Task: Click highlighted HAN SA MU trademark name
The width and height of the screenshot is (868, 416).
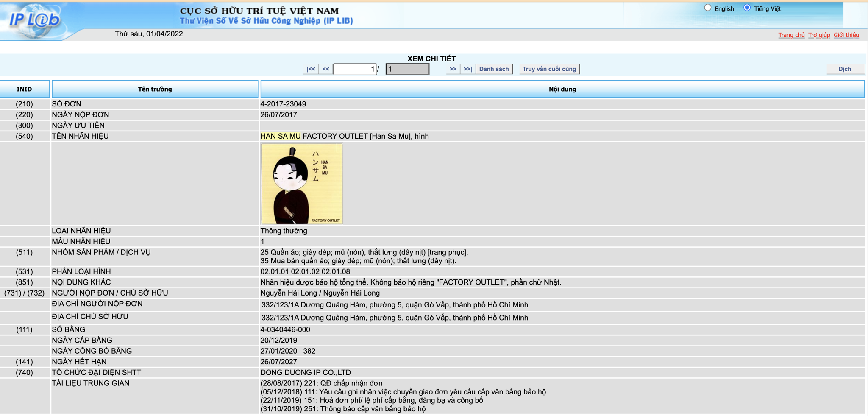Action: click(x=280, y=136)
